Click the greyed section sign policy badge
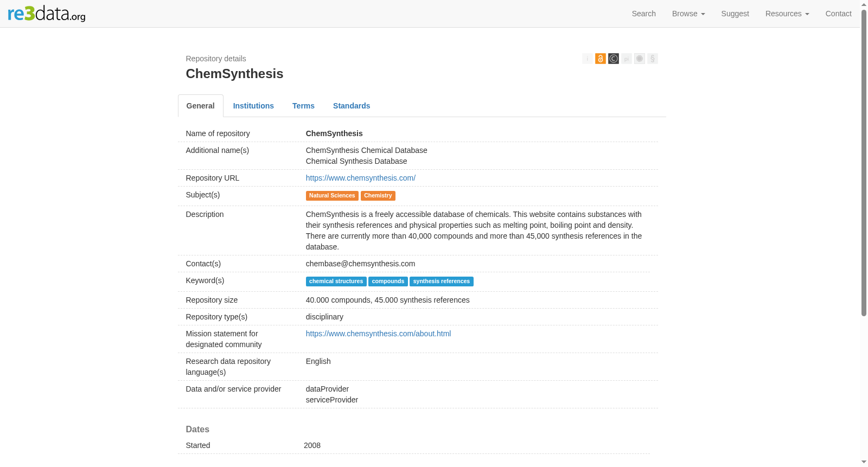This screenshot has width=868, height=467. click(x=653, y=59)
